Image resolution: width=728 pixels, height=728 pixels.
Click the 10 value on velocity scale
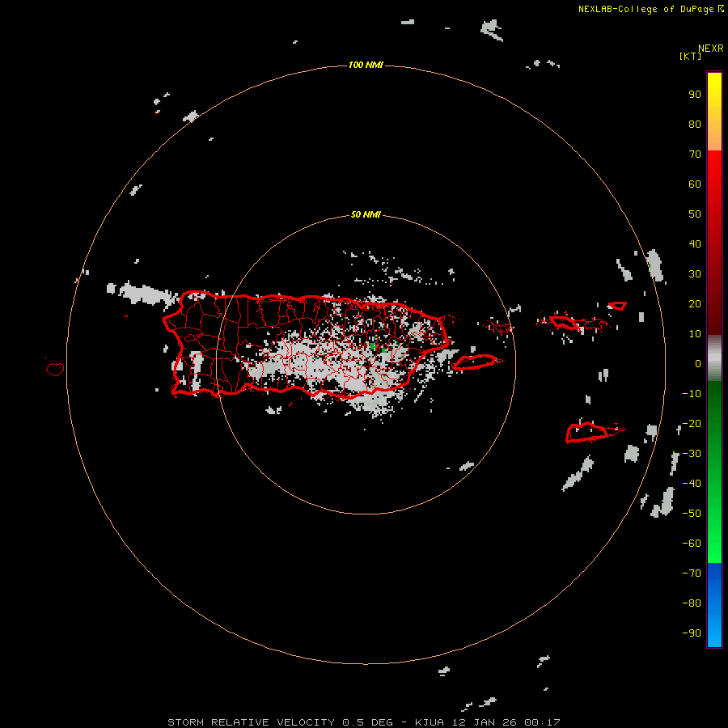[695, 334]
